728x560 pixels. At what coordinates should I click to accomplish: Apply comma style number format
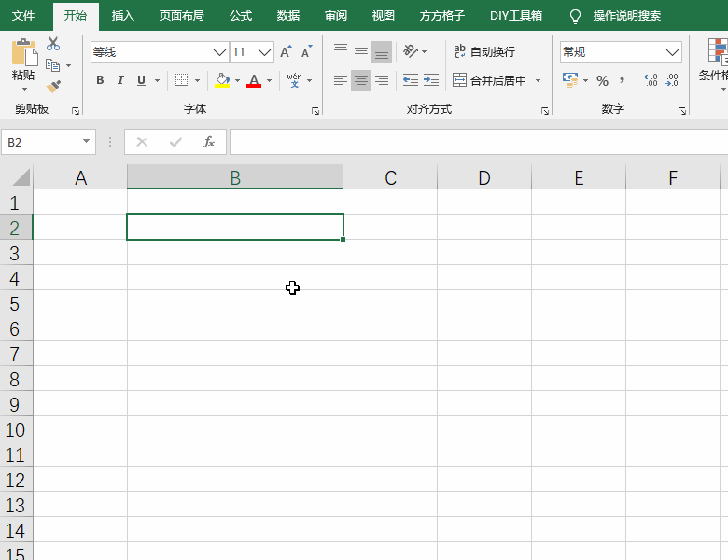point(623,80)
